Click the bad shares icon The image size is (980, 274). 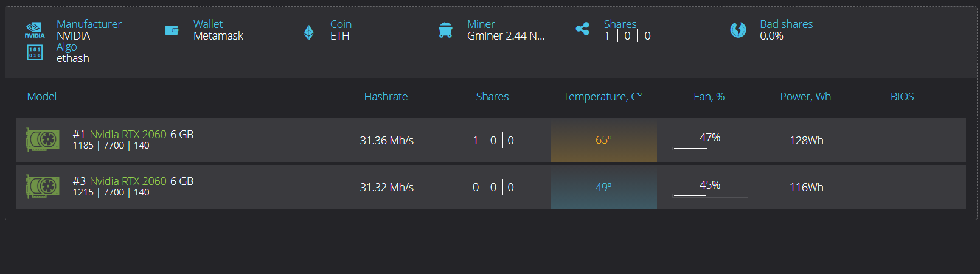[x=738, y=29]
